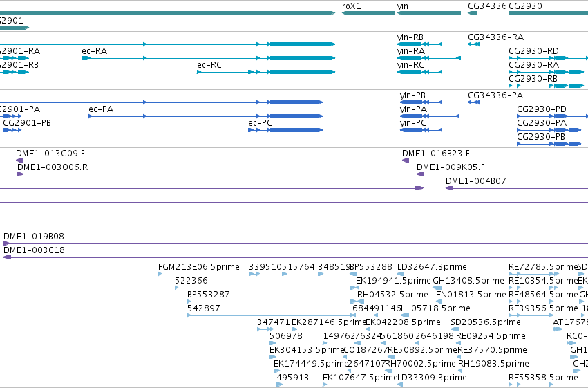Viewport: 588px width, 388px height.
Task: Open the RH04532.5prime EST label
Action: 392,295
